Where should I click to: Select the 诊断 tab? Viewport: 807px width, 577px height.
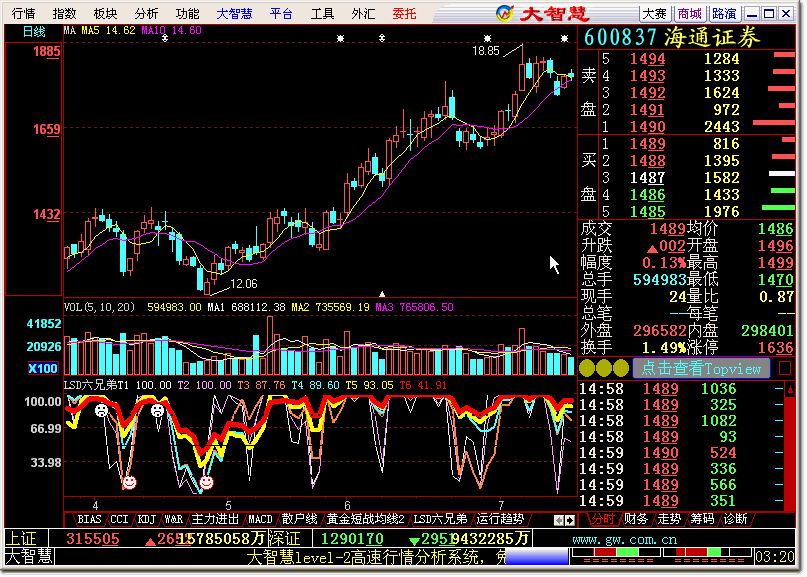(x=735, y=519)
